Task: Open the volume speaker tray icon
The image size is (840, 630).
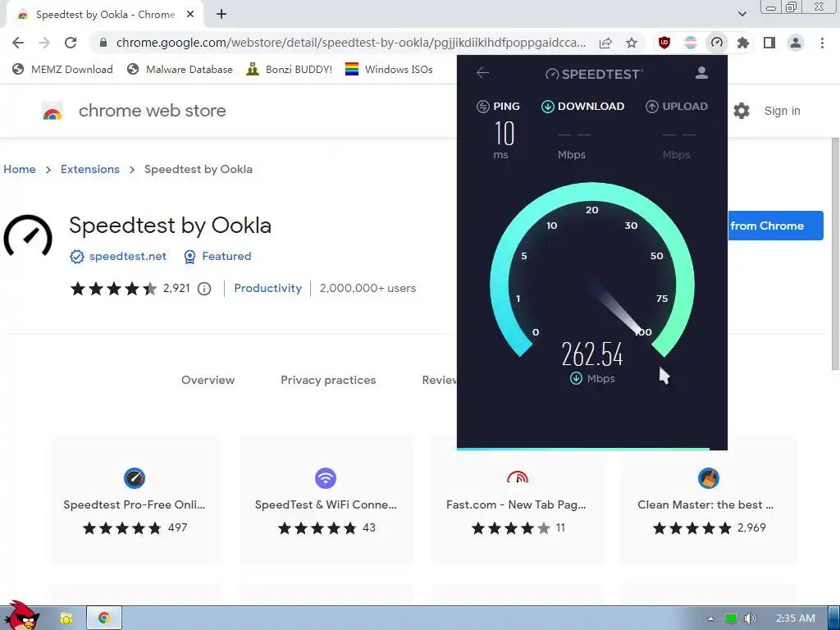Action: (x=750, y=619)
